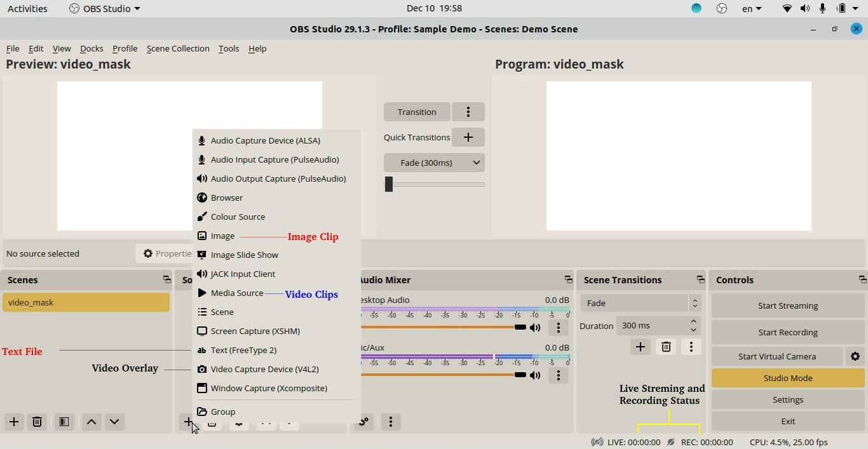Add a Browser source

[276, 198]
